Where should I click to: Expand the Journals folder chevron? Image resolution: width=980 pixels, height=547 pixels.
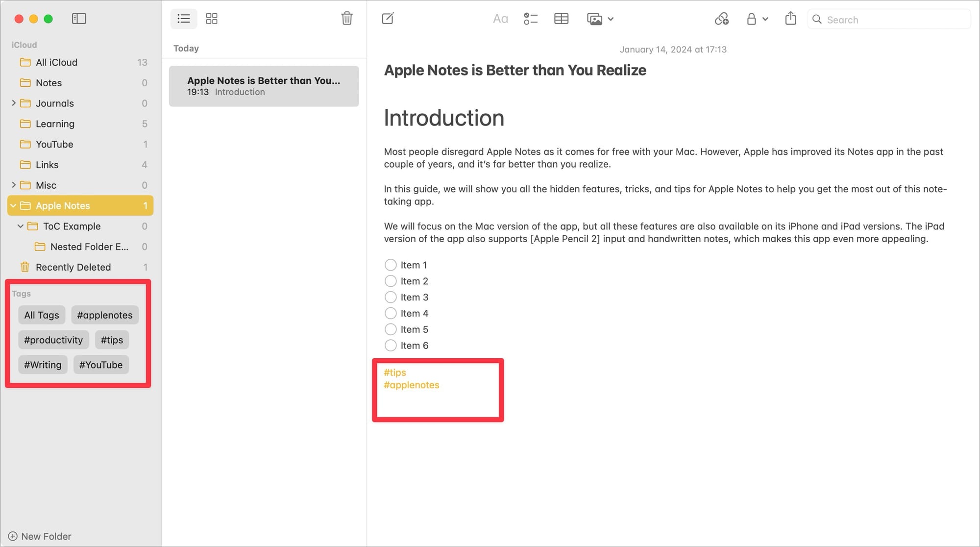tap(14, 103)
